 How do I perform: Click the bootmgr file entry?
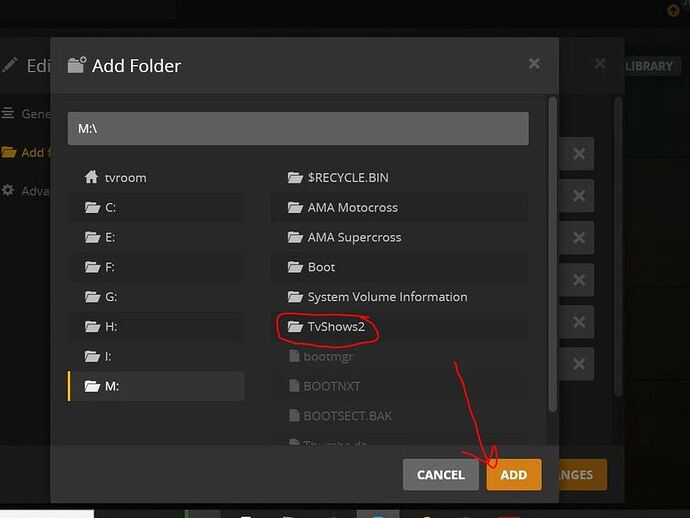pyautogui.click(x=400, y=356)
